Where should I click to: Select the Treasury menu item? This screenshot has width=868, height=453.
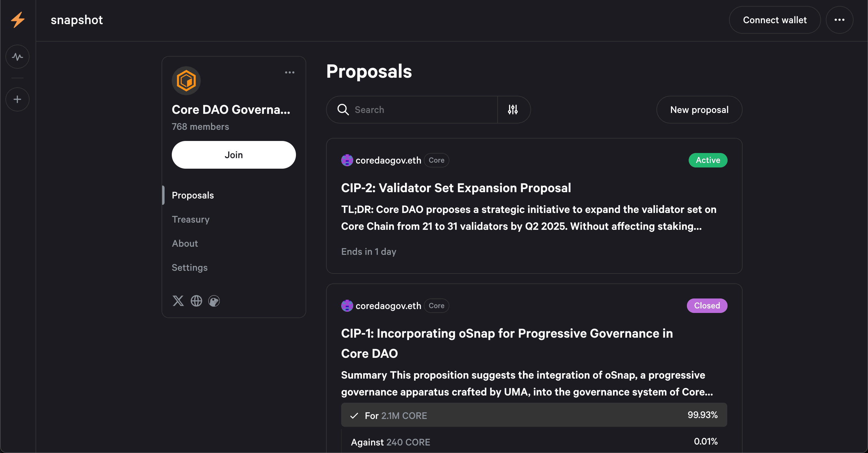coord(191,219)
